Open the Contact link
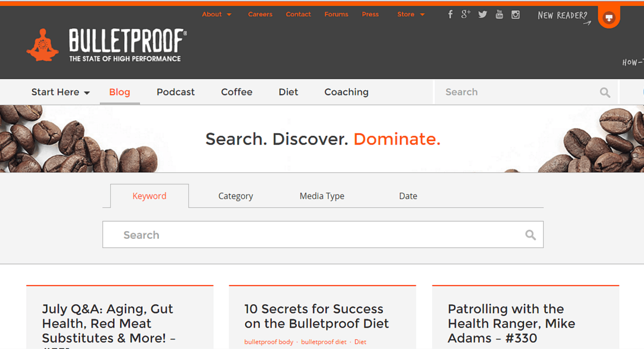 click(298, 14)
